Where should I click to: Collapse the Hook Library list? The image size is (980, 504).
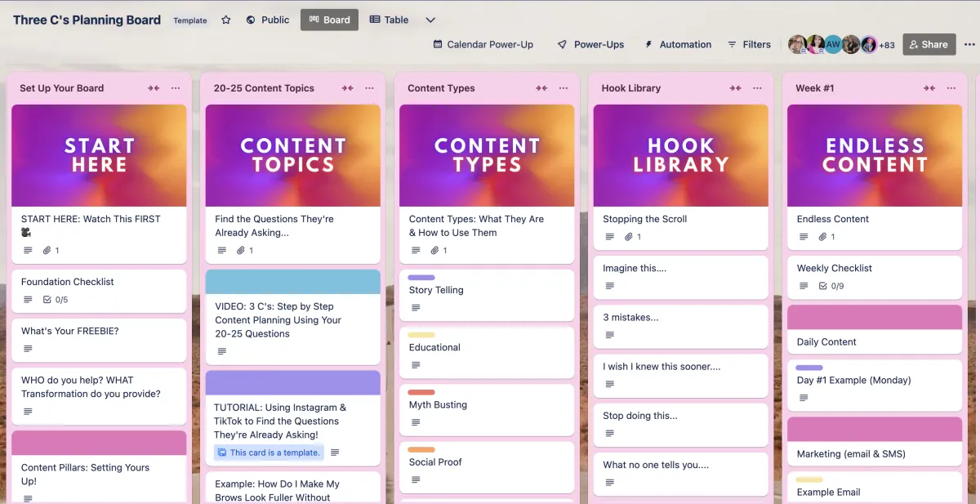tap(736, 88)
